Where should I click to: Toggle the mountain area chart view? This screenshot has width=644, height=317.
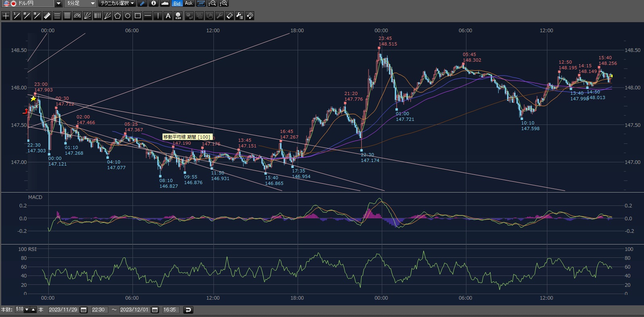[165, 3]
